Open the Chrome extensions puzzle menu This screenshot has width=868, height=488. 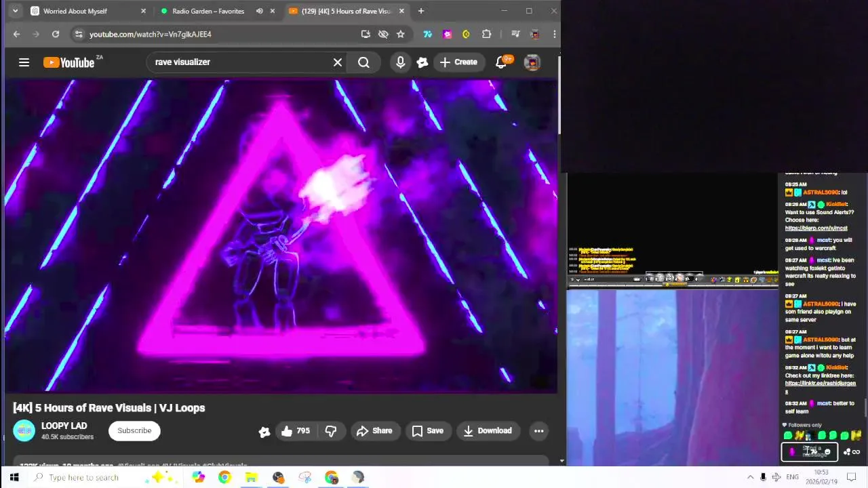coord(486,34)
